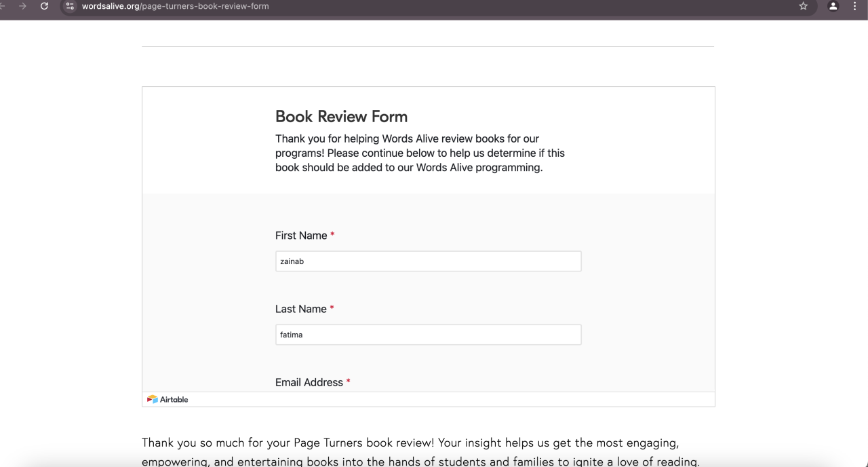Click the red asterisk beside Last Name
This screenshot has height=467, width=868.
click(x=332, y=309)
